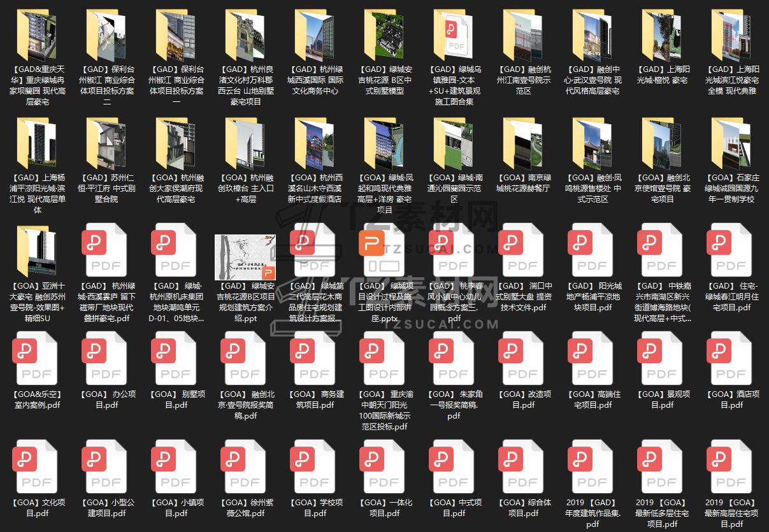
Task: Open the 融创·凤鸣桃源售楼处 folder icon
Action: [x=593, y=144]
